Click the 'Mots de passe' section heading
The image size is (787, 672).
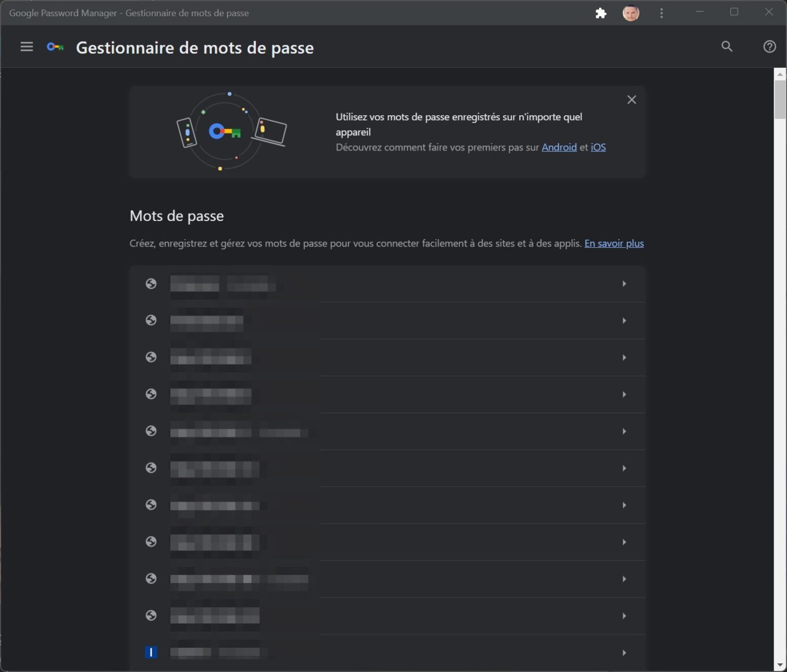click(176, 216)
